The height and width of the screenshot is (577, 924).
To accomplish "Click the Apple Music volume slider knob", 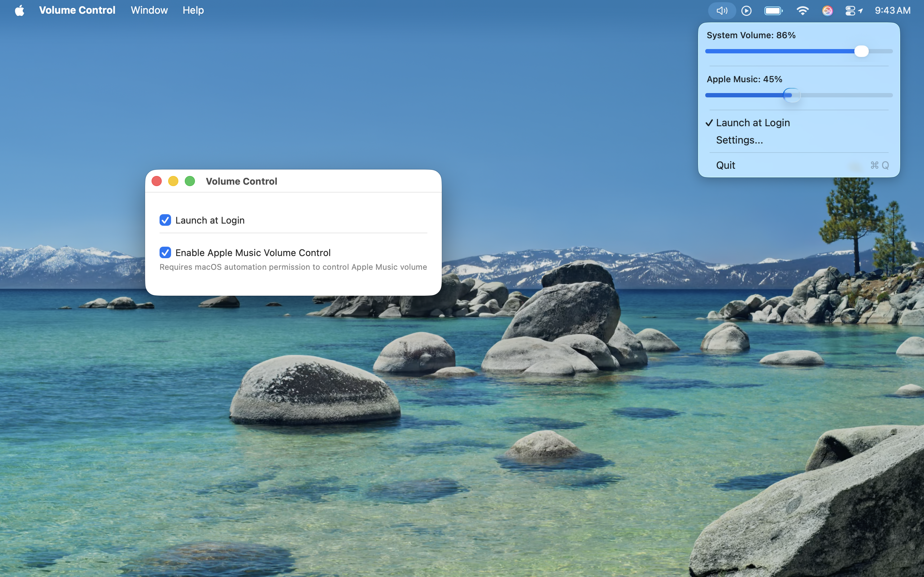I will (791, 95).
